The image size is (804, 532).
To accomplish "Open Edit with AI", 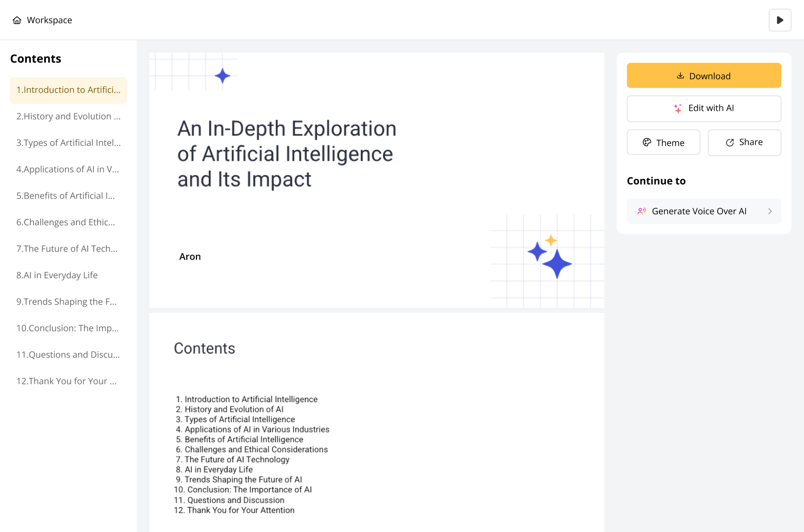I will pyautogui.click(x=703, y=108).
